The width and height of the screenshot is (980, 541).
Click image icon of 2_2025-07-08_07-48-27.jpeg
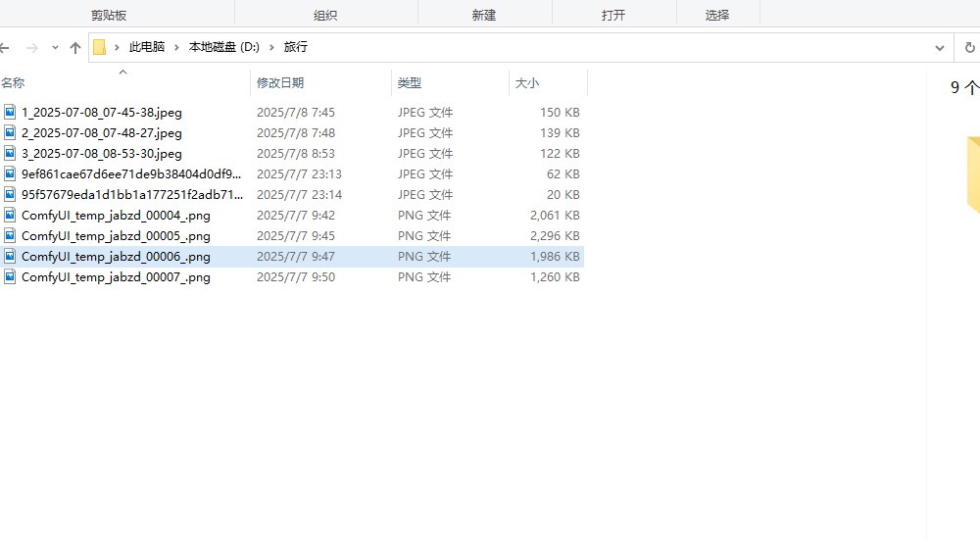click(10, 132)
